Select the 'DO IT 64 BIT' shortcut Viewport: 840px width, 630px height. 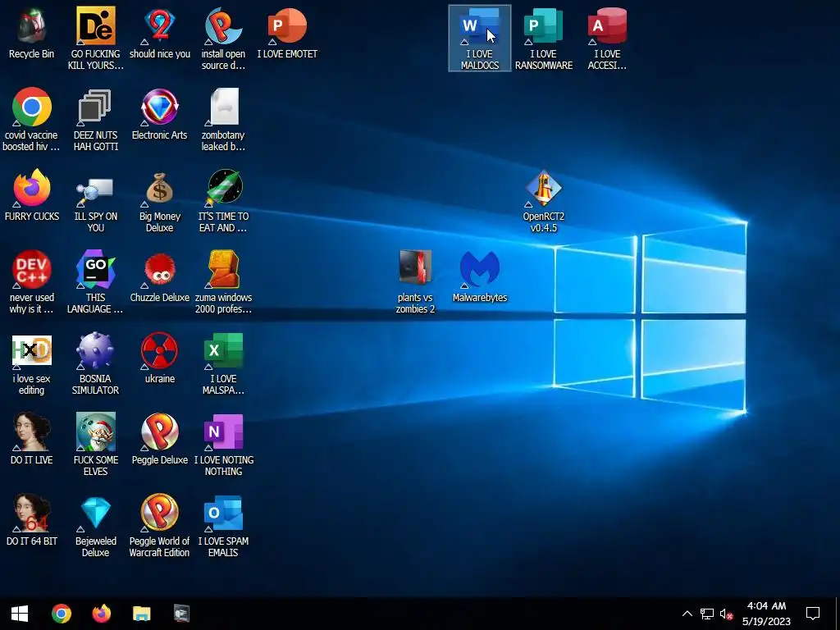pyautogui.click(x=32, y=521)
